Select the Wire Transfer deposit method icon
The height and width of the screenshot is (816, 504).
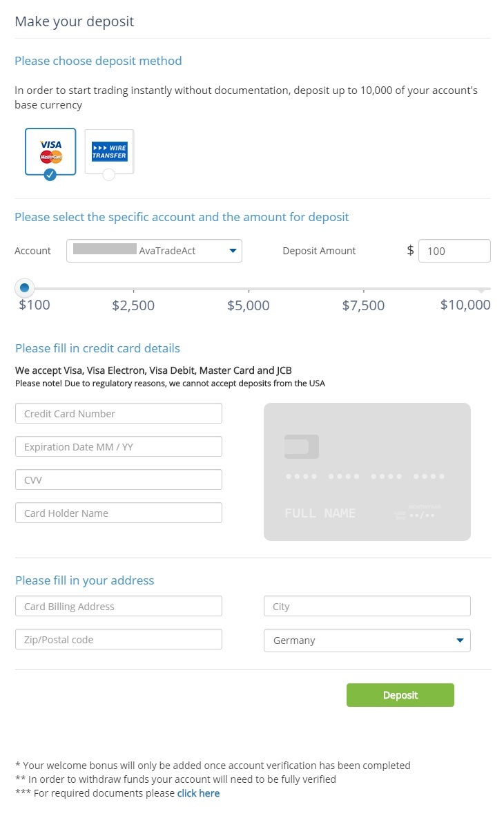109,151
